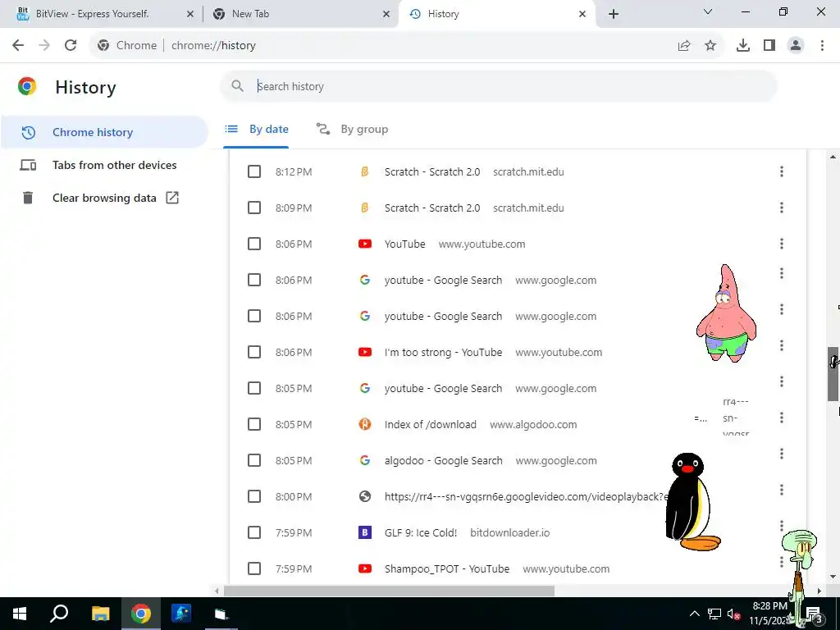The width and height of the screenshot is (840, 630).
Task: Check the GLF 9: Ice Cold! entry
Action: [254, 532]
